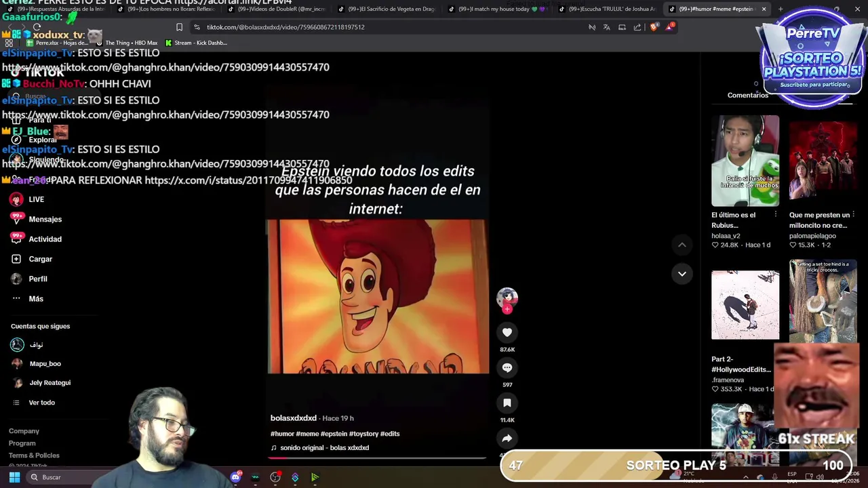Open comments via the speech bubble icon

tap(507, 367)
